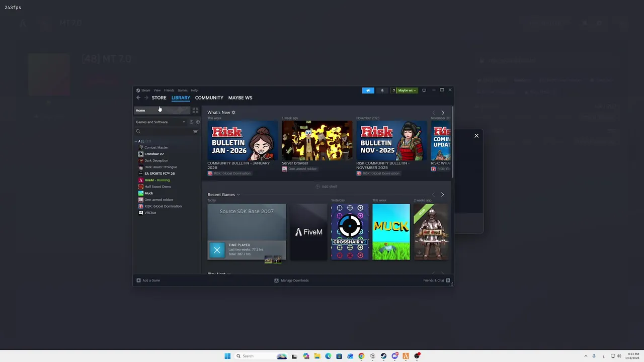This screenshot has height=362, width=644.
Task: Select RISK: Global Domination in library list
Action: (x=163, y=206)
